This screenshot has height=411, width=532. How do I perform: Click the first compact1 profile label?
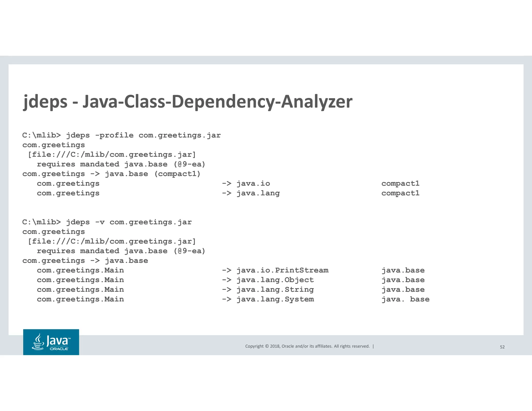point(400,183)
